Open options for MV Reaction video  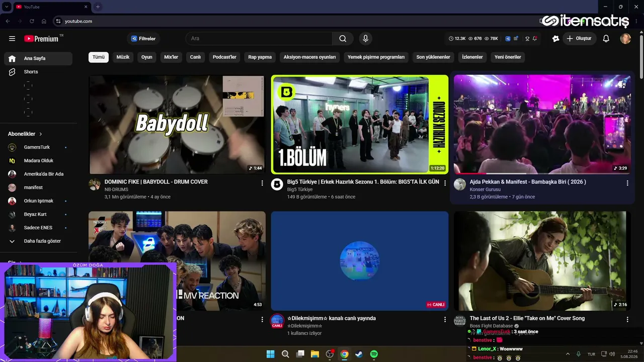[262, 320]
